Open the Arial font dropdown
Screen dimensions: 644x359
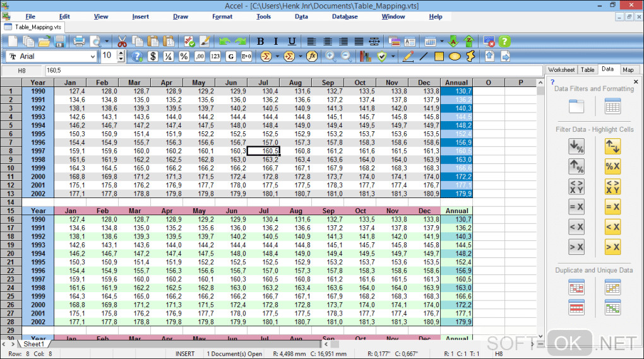click(x=92, y=57)
